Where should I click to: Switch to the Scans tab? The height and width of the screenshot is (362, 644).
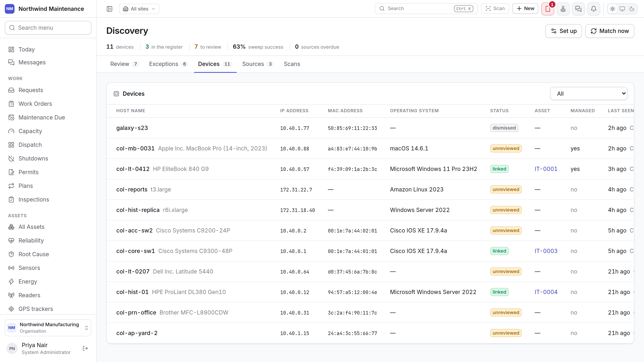point(292,64)
